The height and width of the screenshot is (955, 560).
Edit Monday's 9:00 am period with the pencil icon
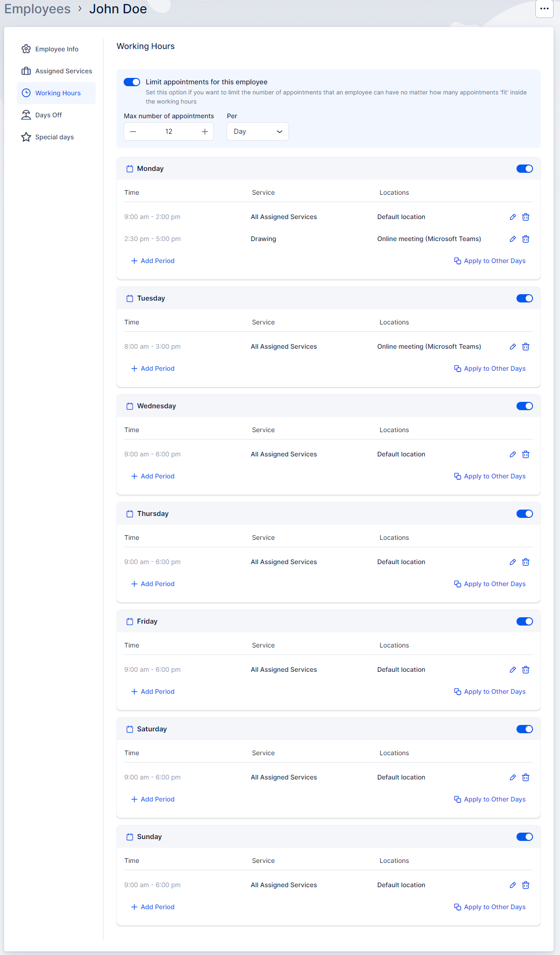512,217
